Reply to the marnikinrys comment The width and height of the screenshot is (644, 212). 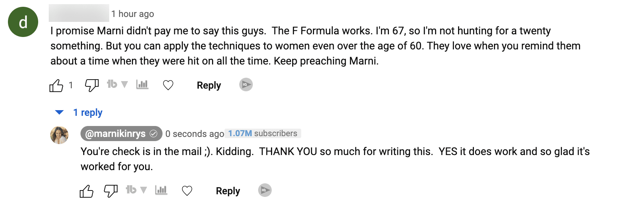228,191
